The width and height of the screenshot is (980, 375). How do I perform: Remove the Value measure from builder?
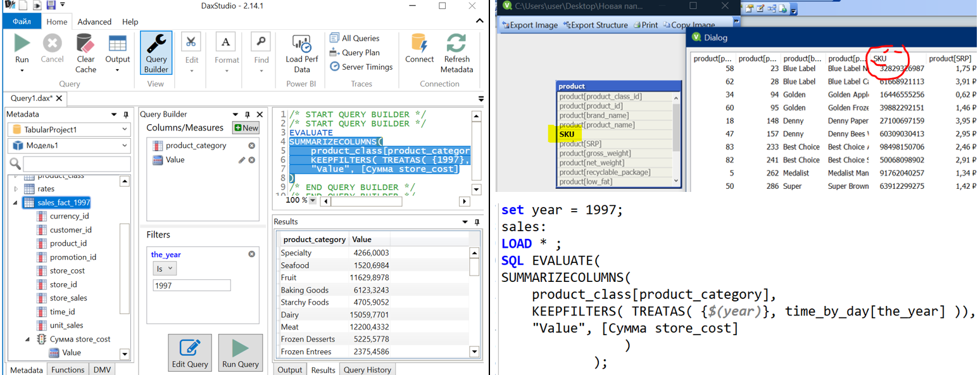252,160
